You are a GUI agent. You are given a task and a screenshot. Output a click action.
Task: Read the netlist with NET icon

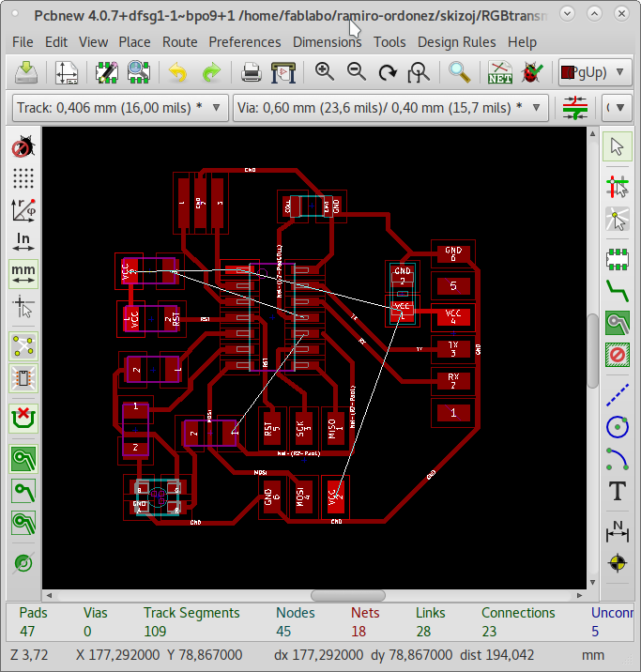click(x=499, y=72)
